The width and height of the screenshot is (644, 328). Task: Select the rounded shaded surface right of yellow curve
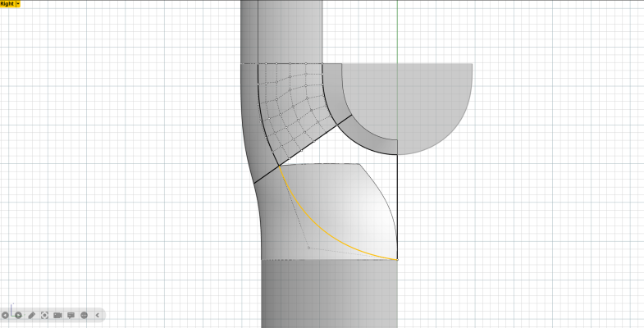[353, 205]
